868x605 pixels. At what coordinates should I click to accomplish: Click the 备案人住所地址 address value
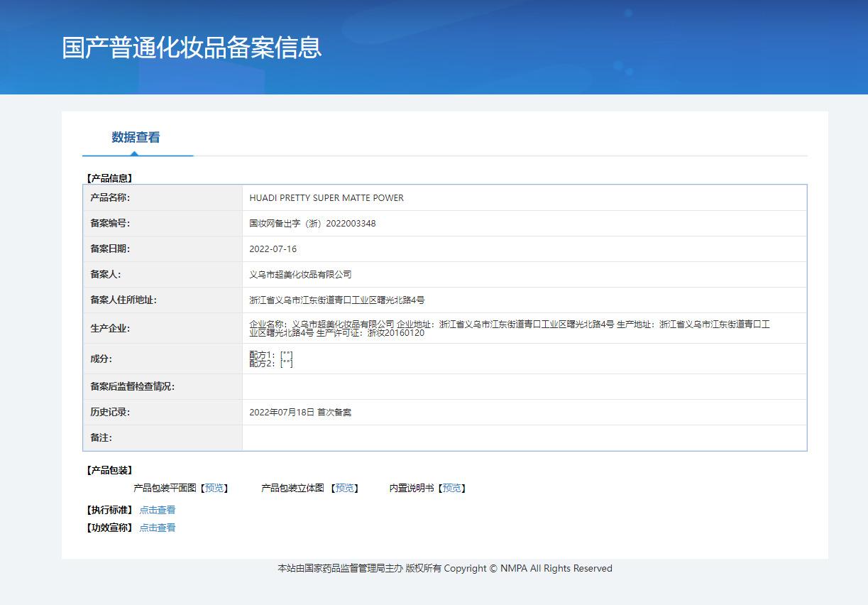point(337,300)
